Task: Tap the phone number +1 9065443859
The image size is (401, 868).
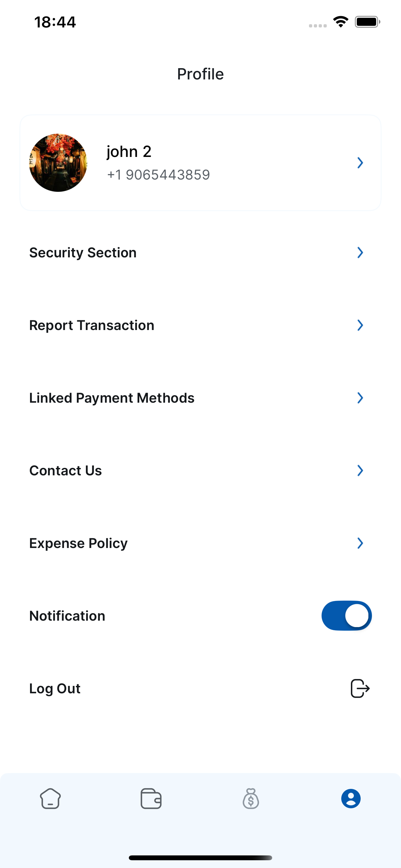Action: [x=159, y=175]
